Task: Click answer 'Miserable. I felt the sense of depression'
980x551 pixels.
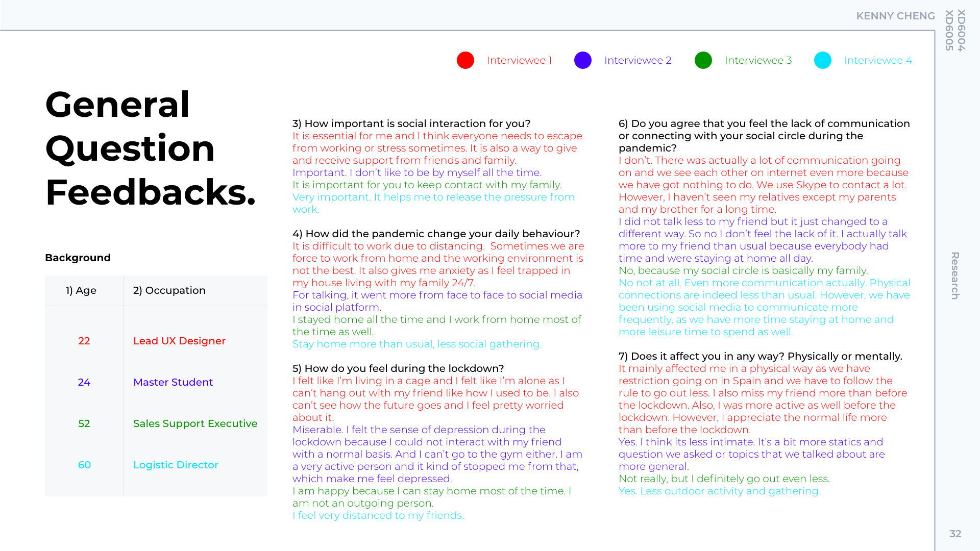Action: 437,454
